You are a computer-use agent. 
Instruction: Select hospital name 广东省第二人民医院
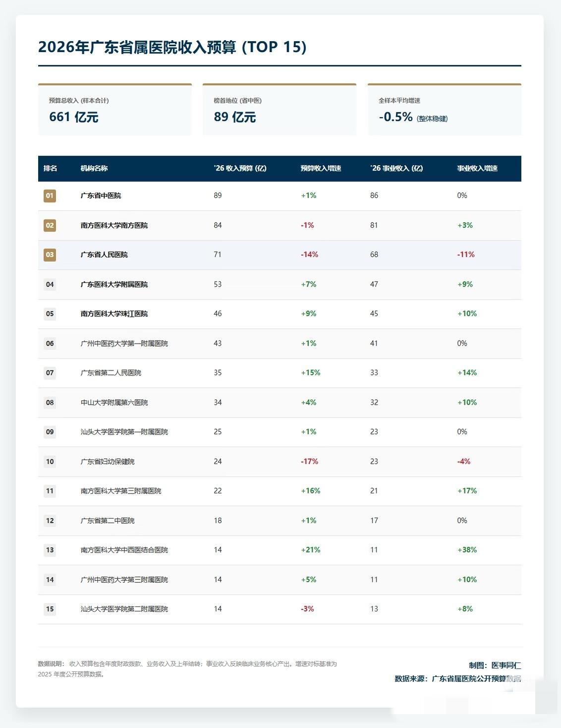coord(111,373)
